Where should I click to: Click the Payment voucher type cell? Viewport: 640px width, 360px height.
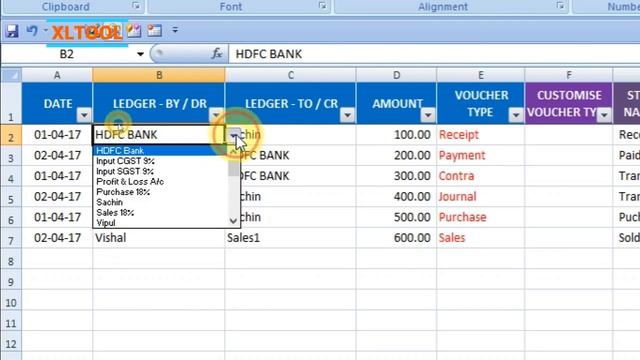[x=481, y=156]
